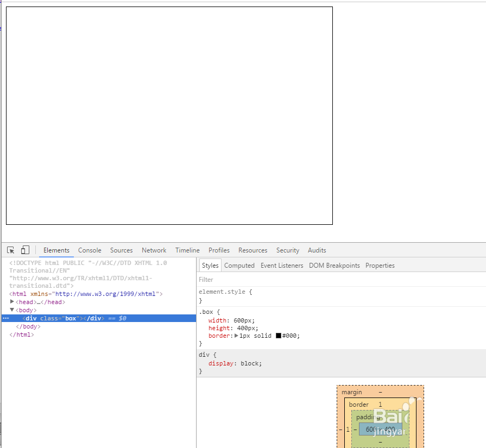
Task: Toggle the device mode icon
Action: [25, 250]
